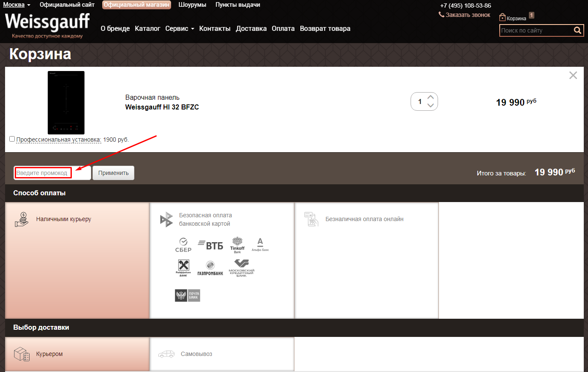Open Пункты выдачи tab
Viewport: 588px width, 372px height.
(x=238, y=5)
